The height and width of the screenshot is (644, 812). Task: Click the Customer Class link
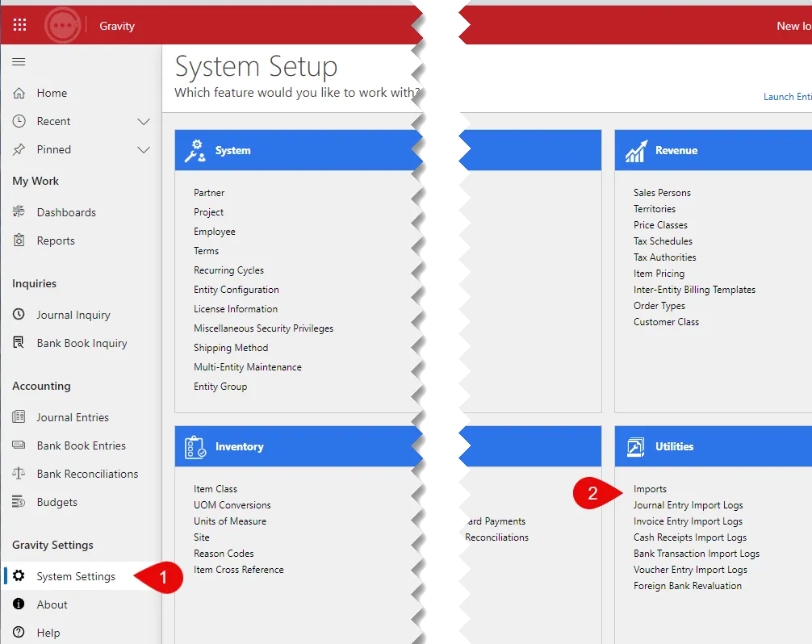coord(666,322)
